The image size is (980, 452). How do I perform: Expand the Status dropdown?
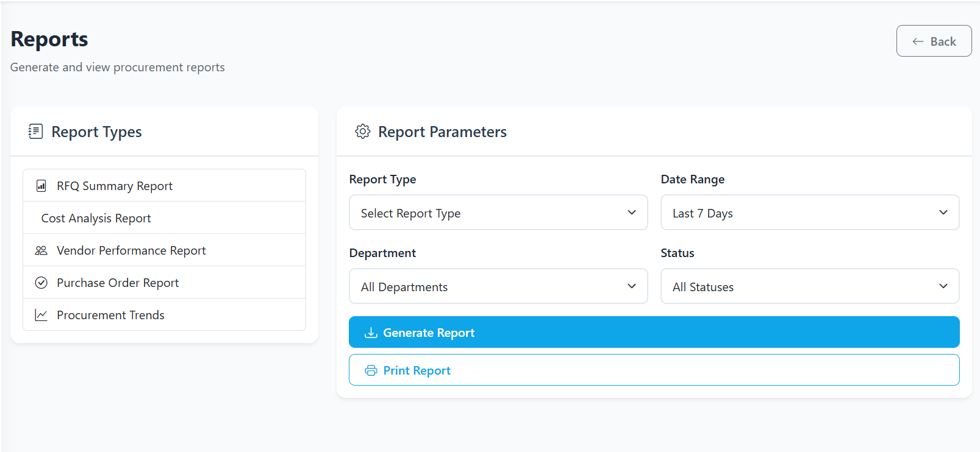coord(809,286)
